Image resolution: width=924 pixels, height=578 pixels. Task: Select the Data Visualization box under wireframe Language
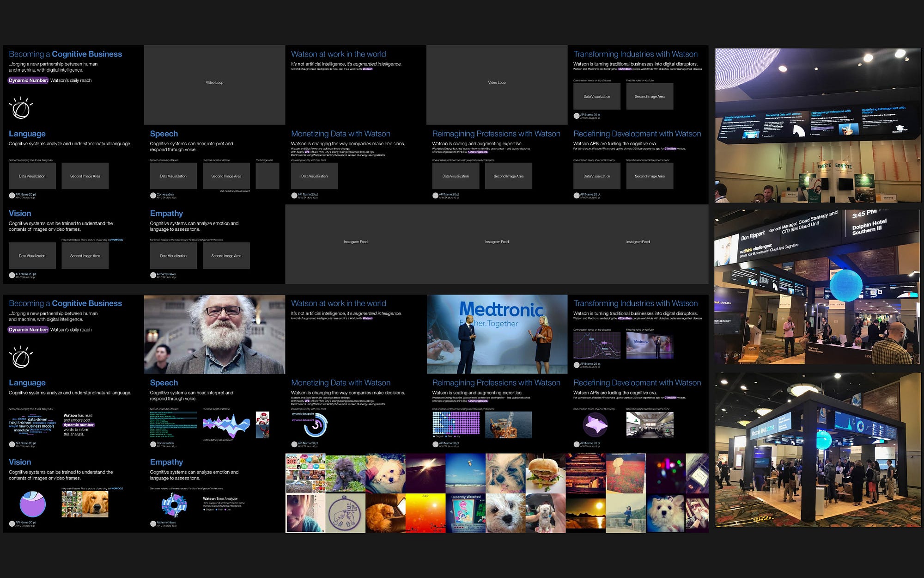pos(32,176)
